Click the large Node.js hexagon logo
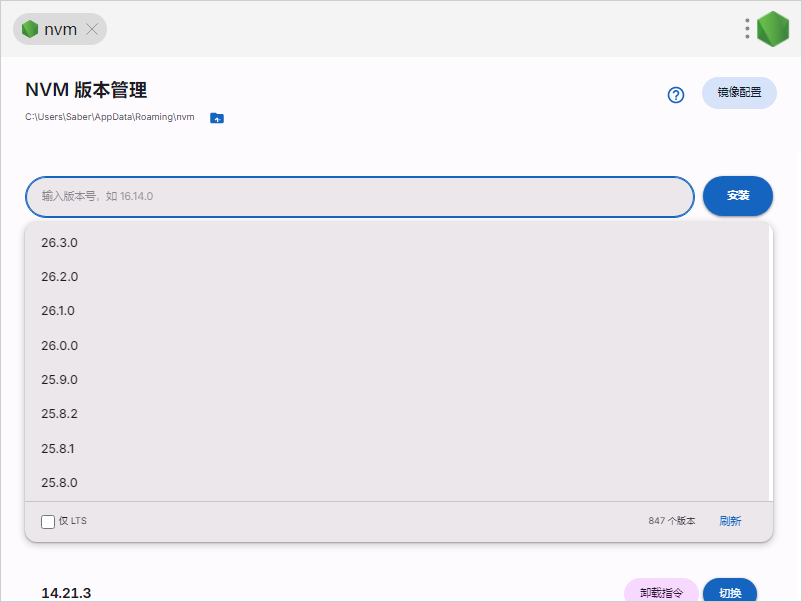802x602 pixels. pos(773,29)
